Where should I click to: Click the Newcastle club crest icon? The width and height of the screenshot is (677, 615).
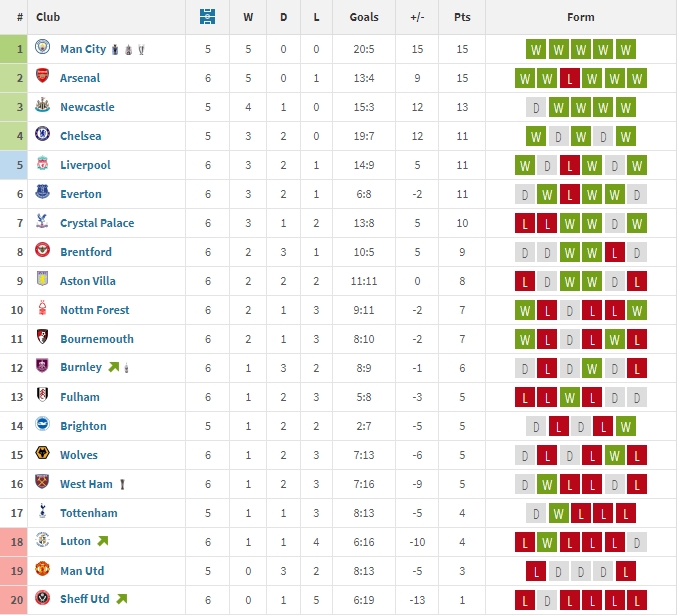coord(42,105)
